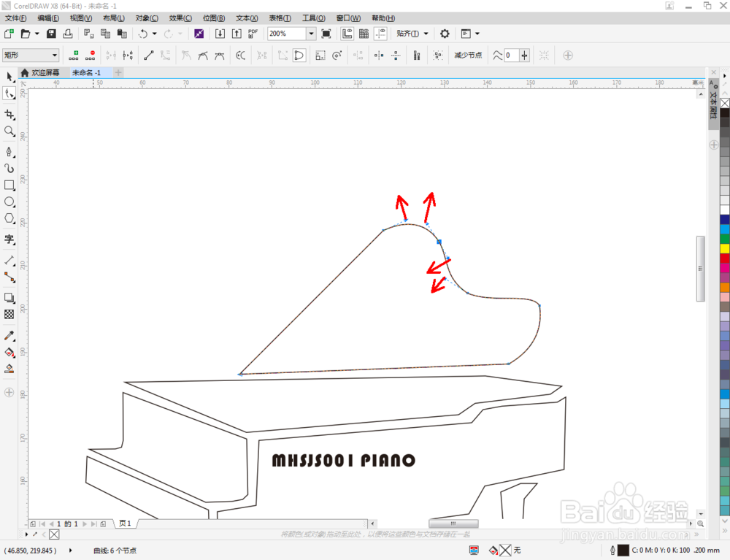Image resolution: width=730 pixels, height=560 pixels.
Task: Make the node symmetrical
Action: (219, 55)
